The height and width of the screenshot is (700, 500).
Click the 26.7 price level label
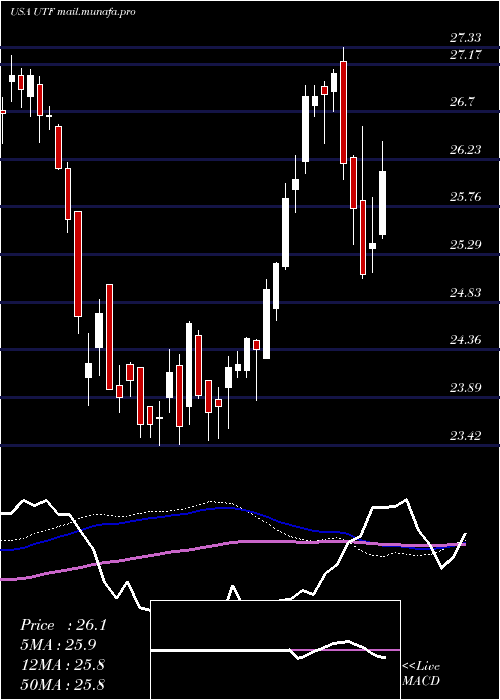click(462, 102)
